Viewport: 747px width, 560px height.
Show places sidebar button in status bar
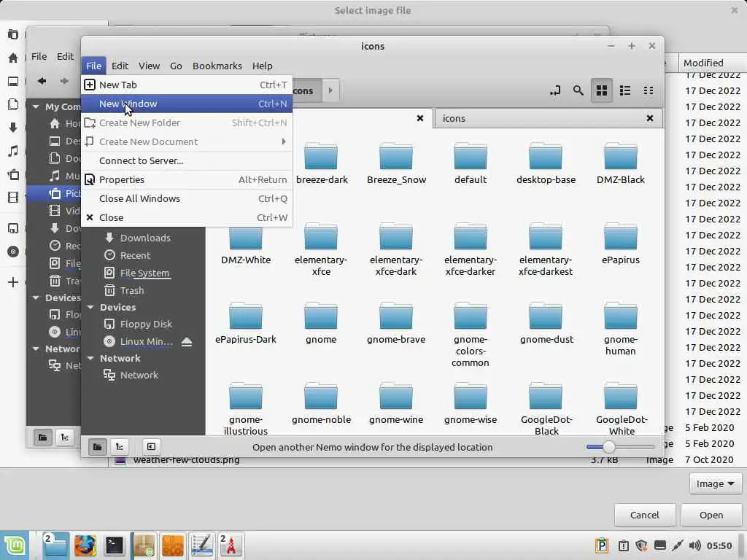point(97,447)
